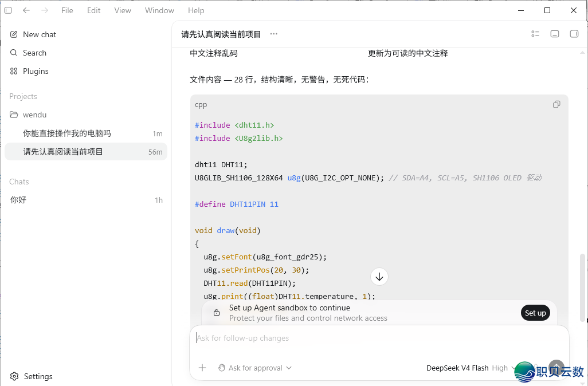588x386 pixels.
Task: Start a New chat
Action: (x=86, y=34)
